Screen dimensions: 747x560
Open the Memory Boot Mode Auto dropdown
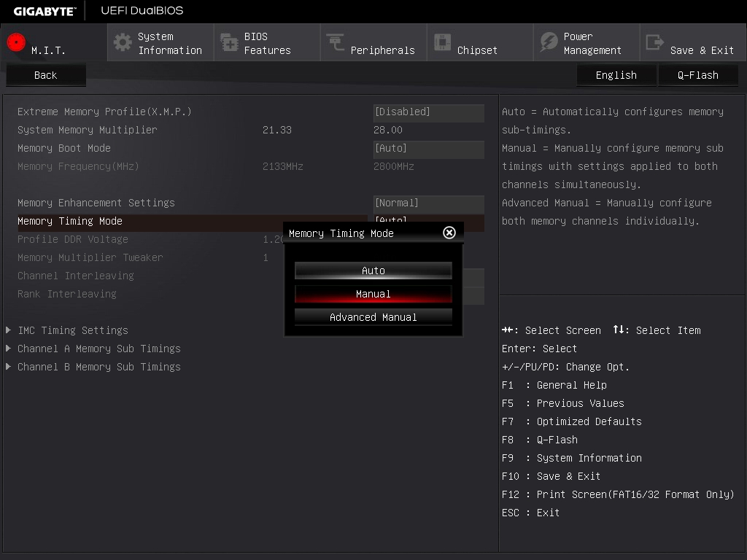429,149
